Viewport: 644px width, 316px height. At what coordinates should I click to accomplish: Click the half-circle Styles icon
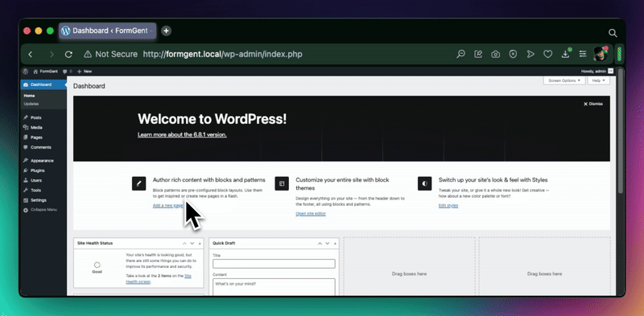coord(425,183)
